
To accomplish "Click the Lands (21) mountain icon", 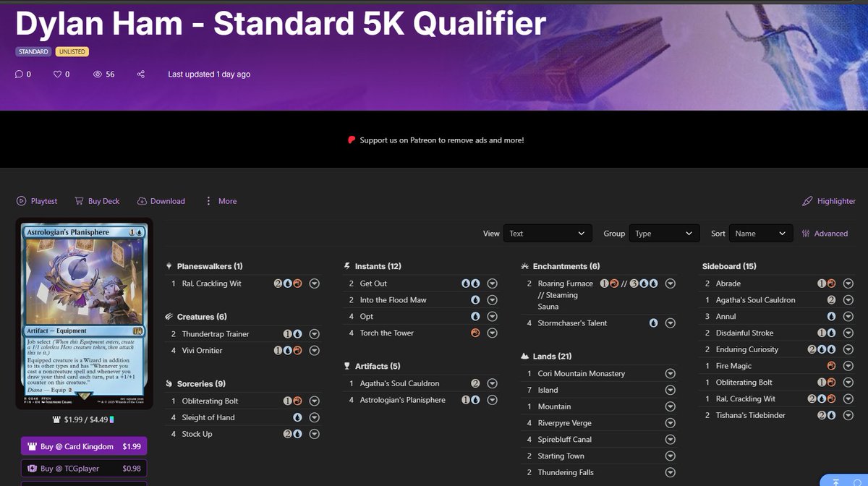I will [x=526, y=357].
